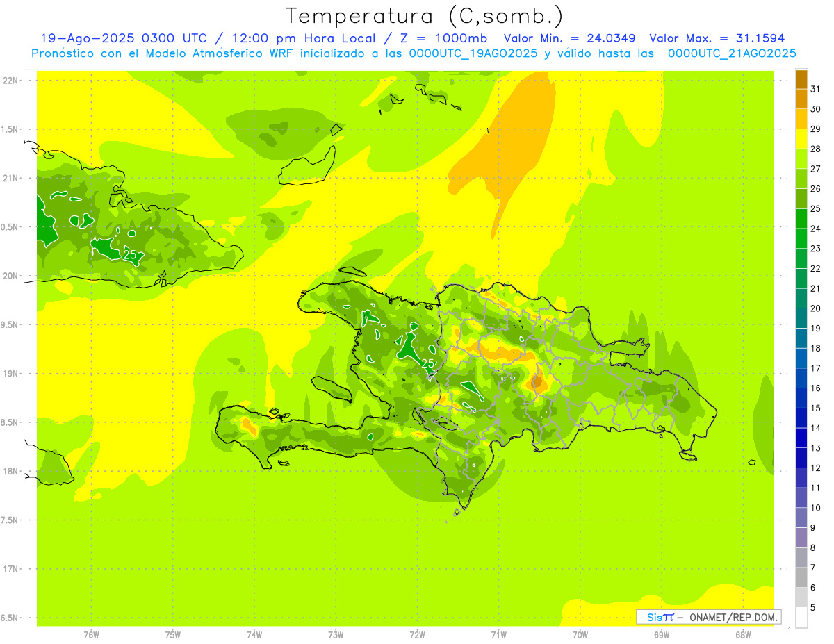Click the 68W longitude axis label
This screenshot has height=644, width=834.
coord(743,635)
